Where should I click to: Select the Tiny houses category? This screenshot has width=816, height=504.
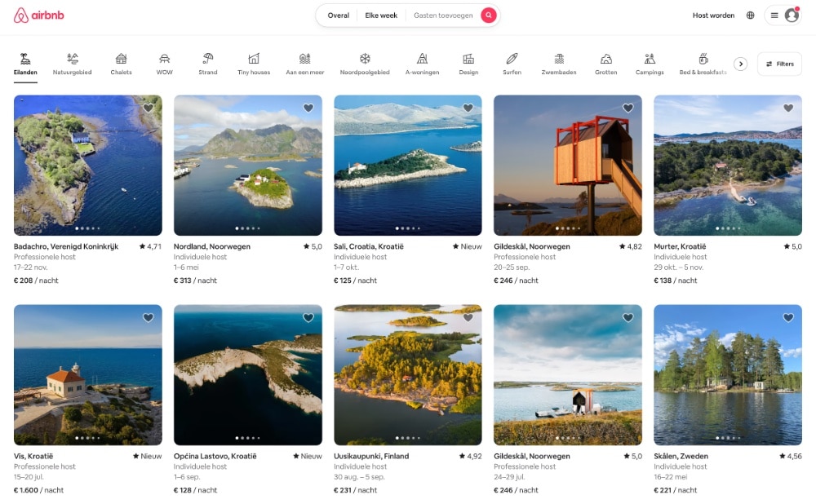(254, 64)
